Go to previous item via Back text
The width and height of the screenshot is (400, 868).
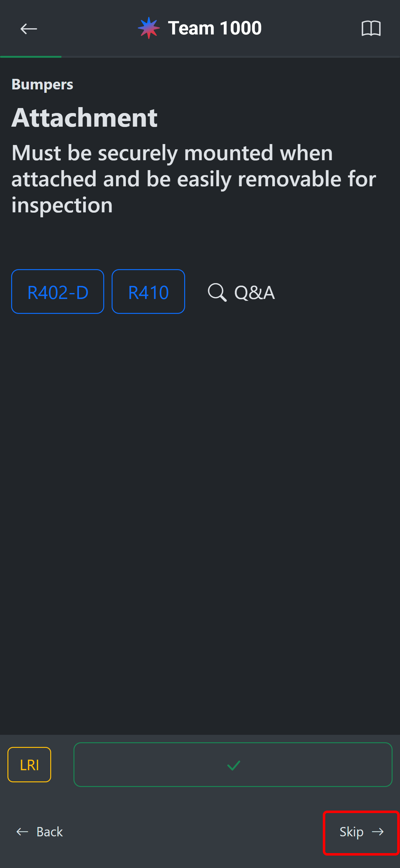tap(50, 832)
